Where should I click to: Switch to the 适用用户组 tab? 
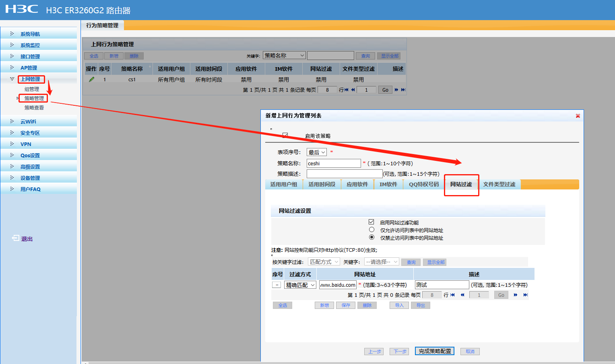pos(284,185)
